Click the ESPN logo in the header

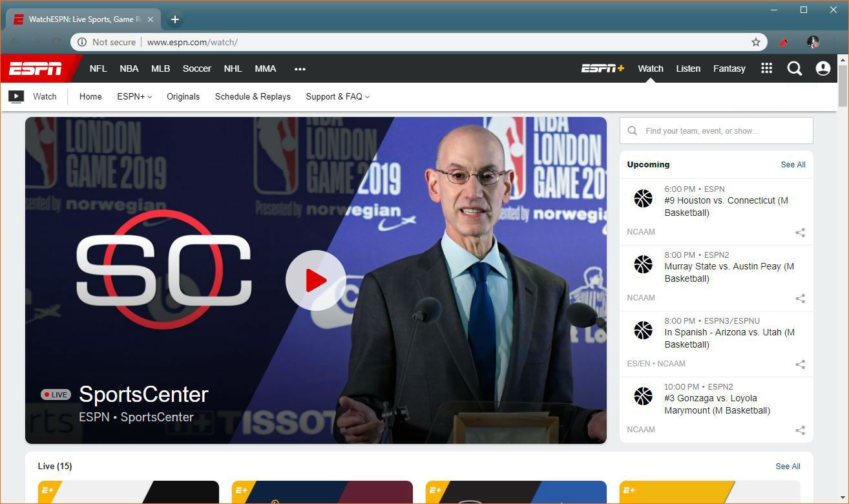tap(36, 68)
